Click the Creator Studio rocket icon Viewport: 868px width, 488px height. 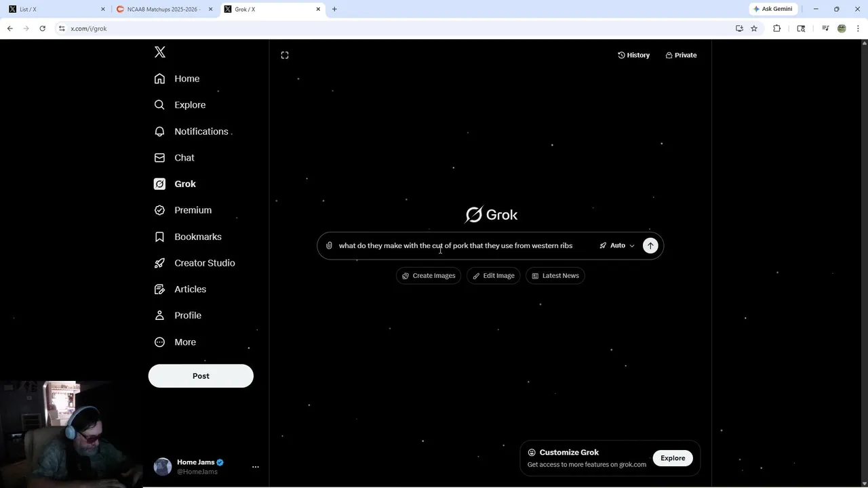[159, 263]
